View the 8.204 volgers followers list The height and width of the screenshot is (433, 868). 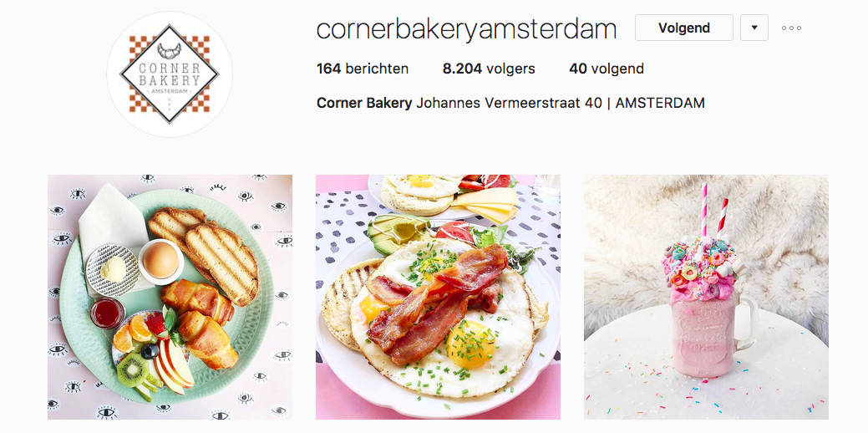[x=489, y=69]
